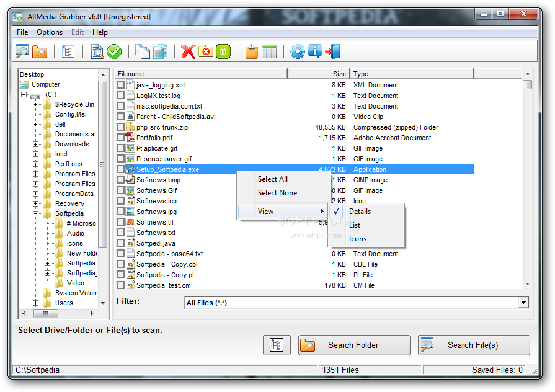Viewport: 555px width, 392px height.
Task: Select the Program Data folder ProgramData
Action: click(74, 194)
